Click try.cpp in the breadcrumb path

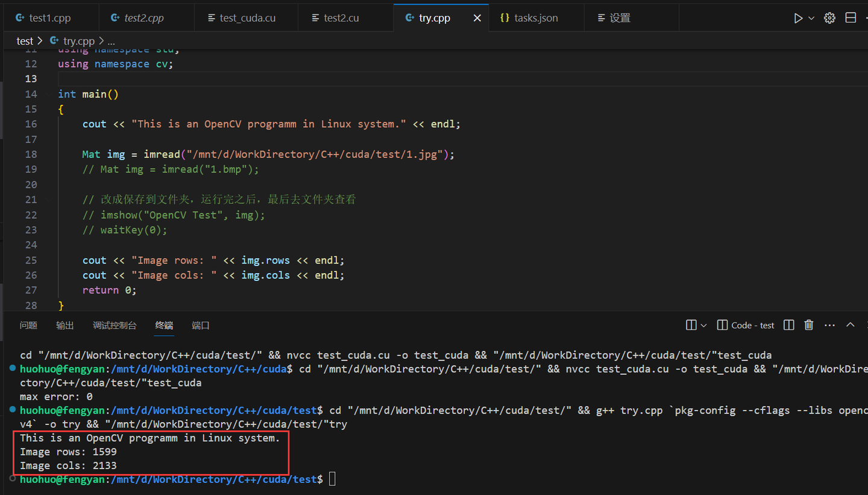[x=78, y=41]
